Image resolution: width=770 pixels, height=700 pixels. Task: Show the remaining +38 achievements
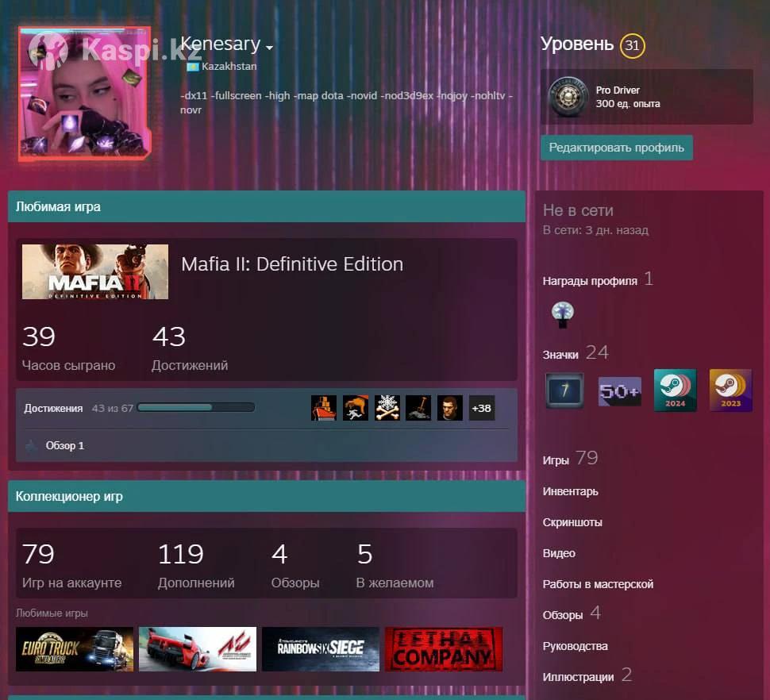point(481,408)
